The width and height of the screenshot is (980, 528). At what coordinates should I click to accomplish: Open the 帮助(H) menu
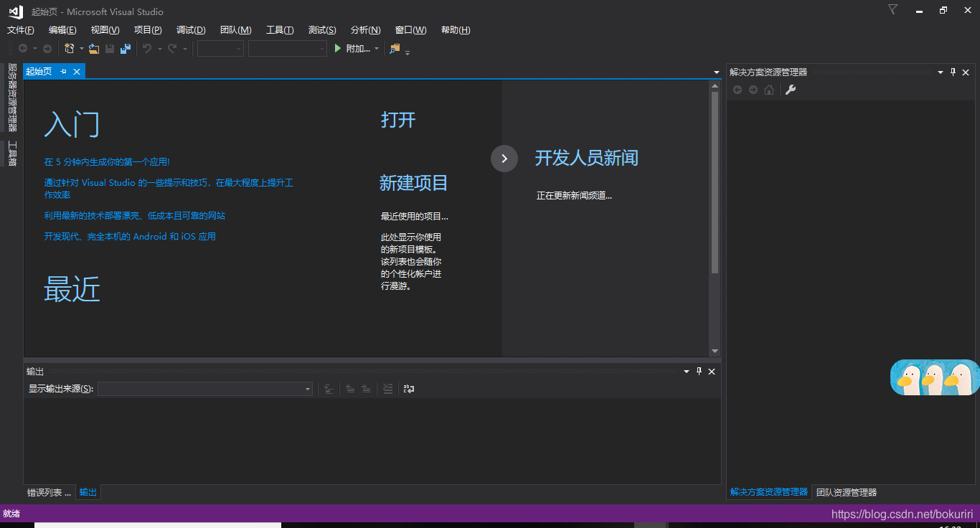coord(456,30)
